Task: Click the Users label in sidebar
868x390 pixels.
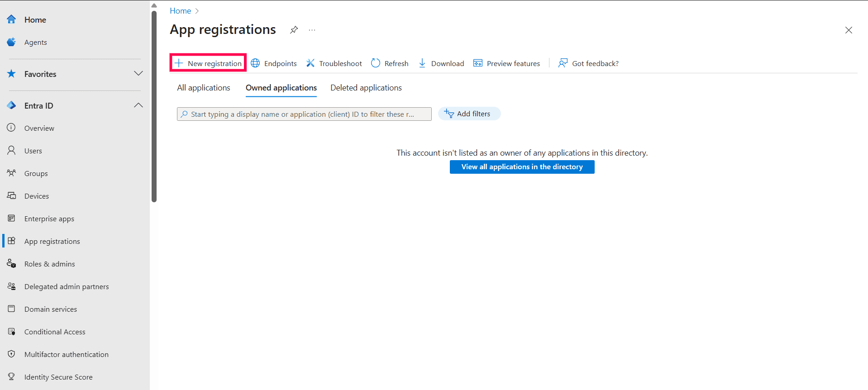Action: pos(33,151)
